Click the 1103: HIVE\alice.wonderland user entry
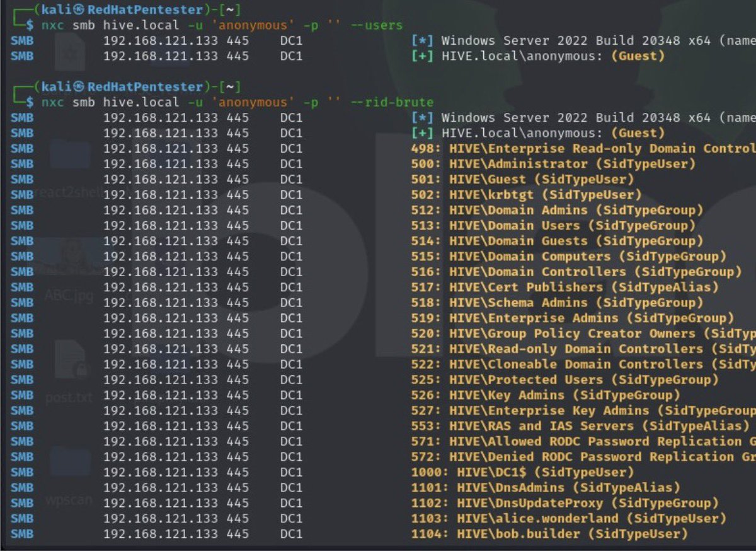Viewport: 756px width, 551px height. pos(568,518)
